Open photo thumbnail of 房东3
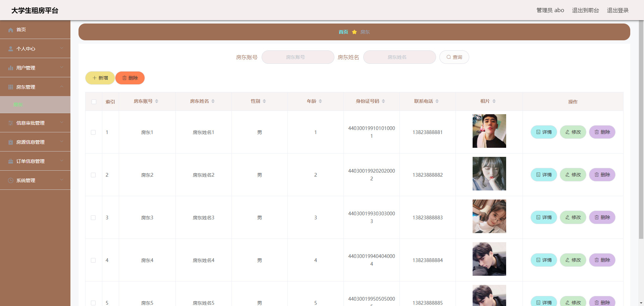This screenshot has width=644, height=306. (489, 216)
